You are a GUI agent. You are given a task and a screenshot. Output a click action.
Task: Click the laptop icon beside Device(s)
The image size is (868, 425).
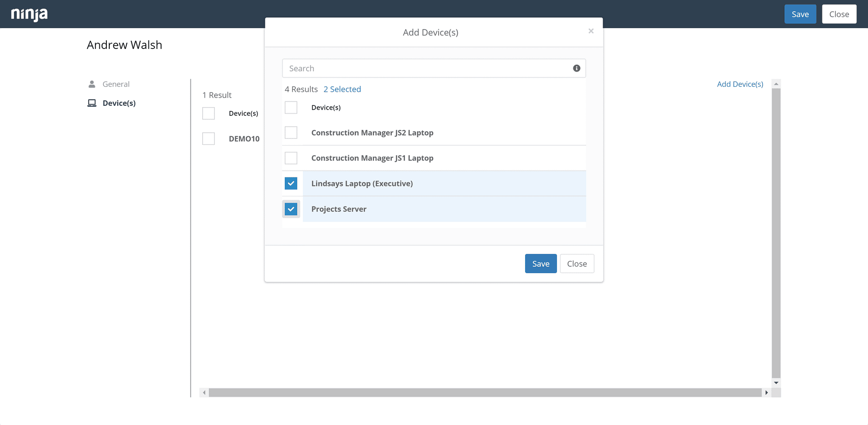[x=92, y=102]
